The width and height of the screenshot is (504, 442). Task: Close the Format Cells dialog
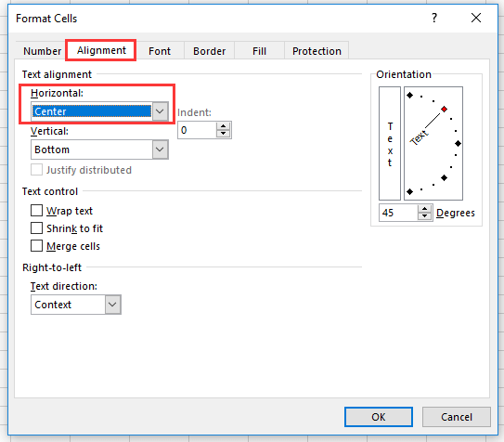coord(476,18)
